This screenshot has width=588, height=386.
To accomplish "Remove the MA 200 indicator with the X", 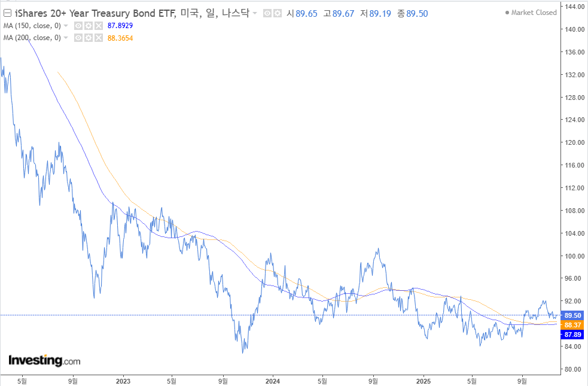I will click(98, 38).
